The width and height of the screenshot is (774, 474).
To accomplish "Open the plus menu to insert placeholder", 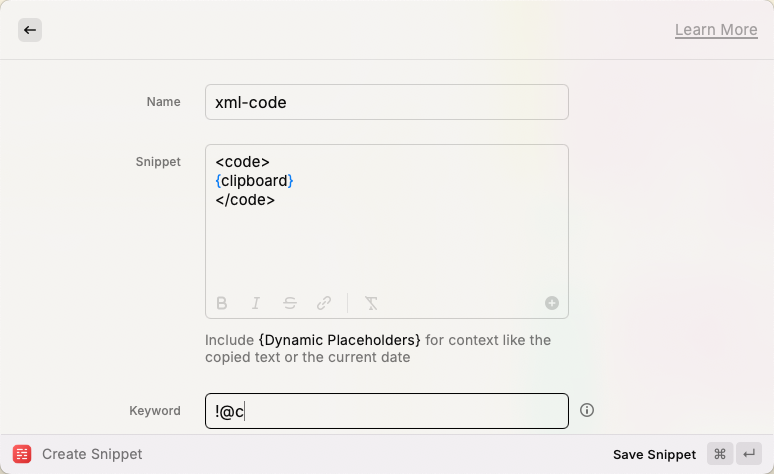I will coord(552,303).
